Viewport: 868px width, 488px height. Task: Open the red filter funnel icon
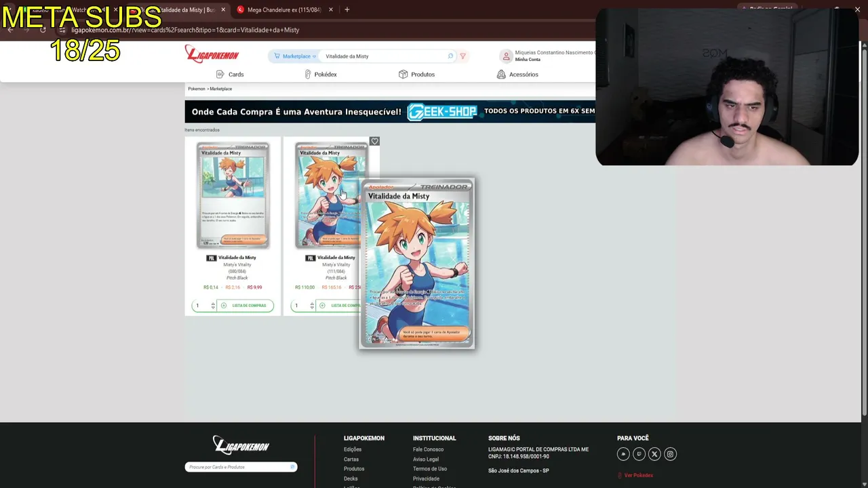[x=463, y=56]
